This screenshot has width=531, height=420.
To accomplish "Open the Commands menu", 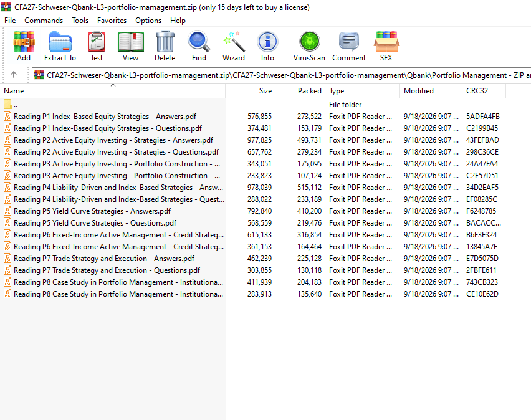I will pyautogui.click(x=44, y=21).
